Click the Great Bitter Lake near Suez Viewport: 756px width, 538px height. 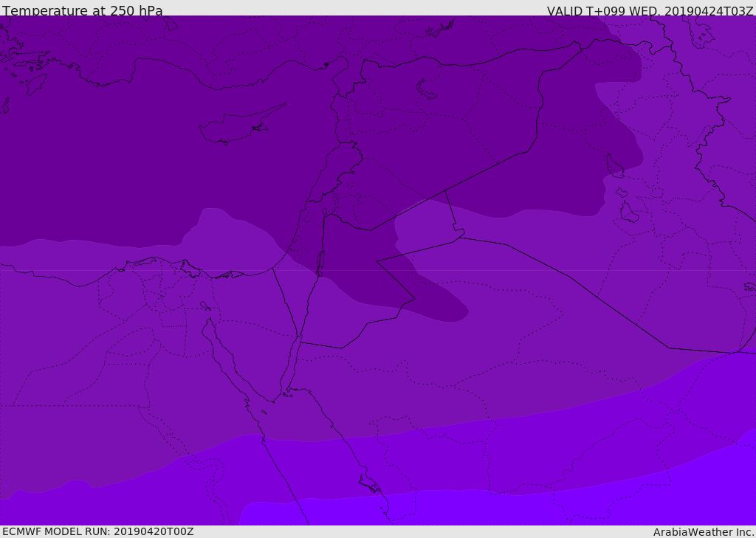[205, 306]
